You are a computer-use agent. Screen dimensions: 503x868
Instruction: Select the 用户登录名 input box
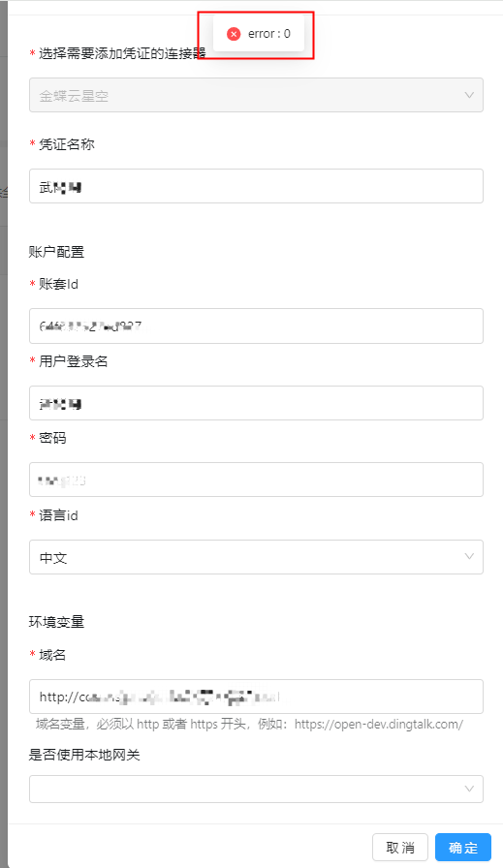tap(256, 403)
